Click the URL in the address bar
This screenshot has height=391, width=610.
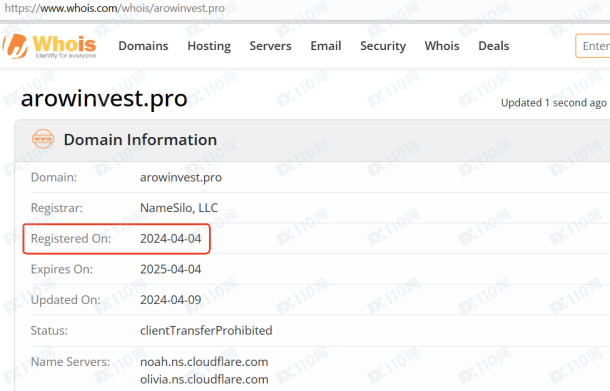114,8
